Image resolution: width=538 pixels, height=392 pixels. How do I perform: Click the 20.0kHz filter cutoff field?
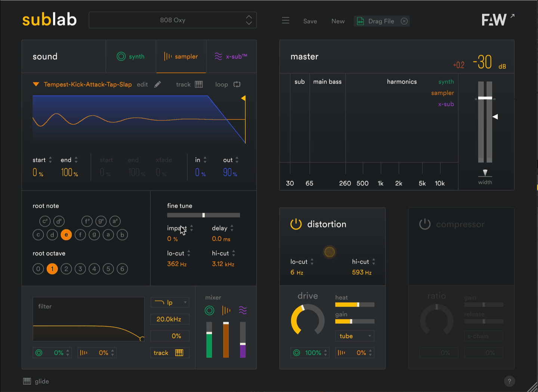170,319
